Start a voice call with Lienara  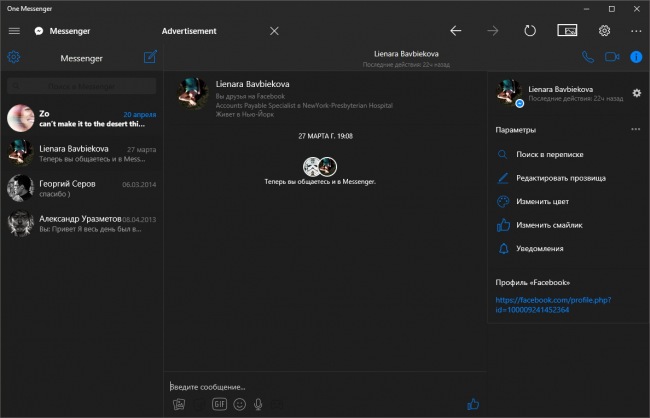[x=588, y=57]
